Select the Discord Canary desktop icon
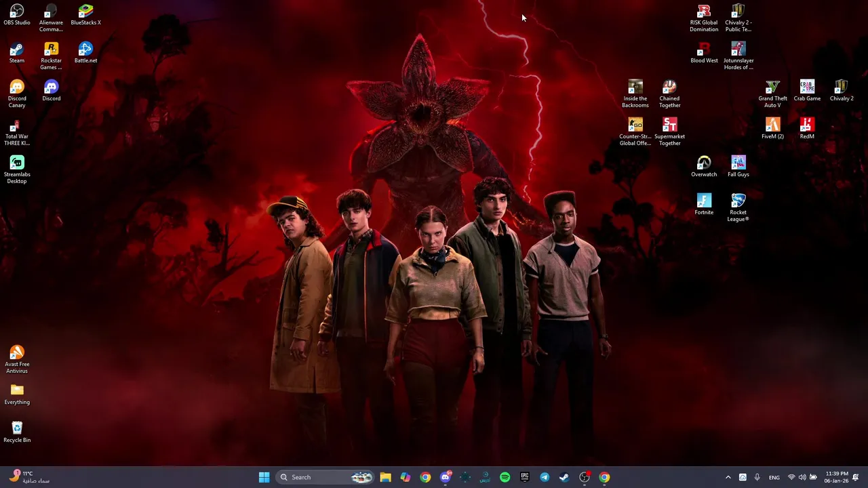The image size is (868, 488). pyautogui.click(x=17, y=94)
